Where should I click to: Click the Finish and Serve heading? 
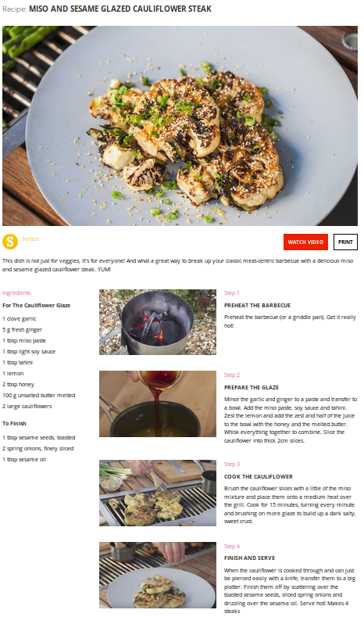tap(250, 558)
